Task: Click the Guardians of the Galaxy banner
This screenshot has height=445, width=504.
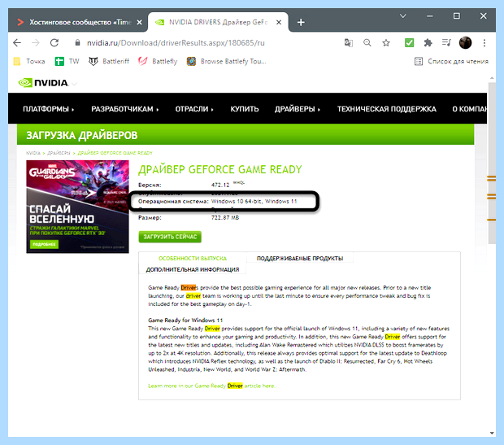Action: pos(77,207)
